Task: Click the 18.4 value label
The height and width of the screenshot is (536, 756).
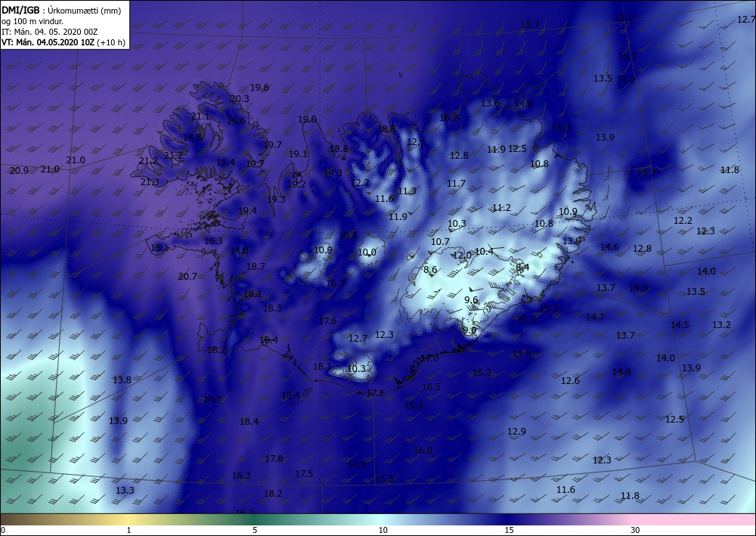Action: (249, 422)
